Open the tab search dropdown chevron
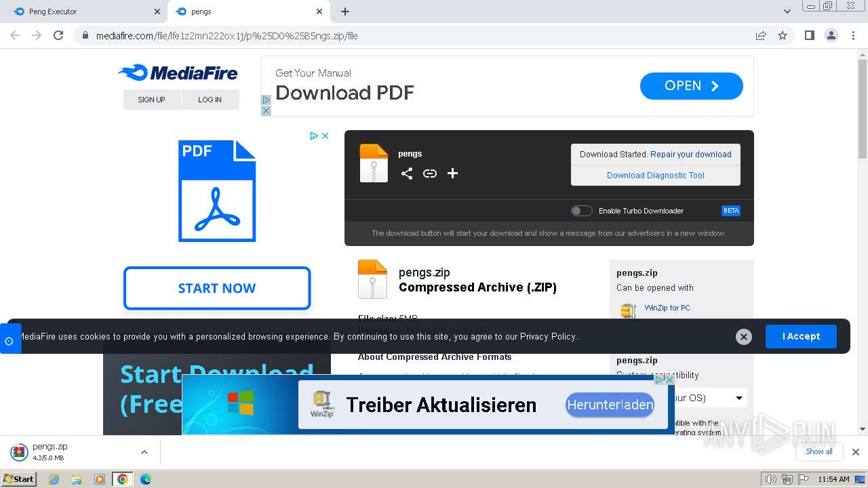868x488 pixels. pos(787,12)
